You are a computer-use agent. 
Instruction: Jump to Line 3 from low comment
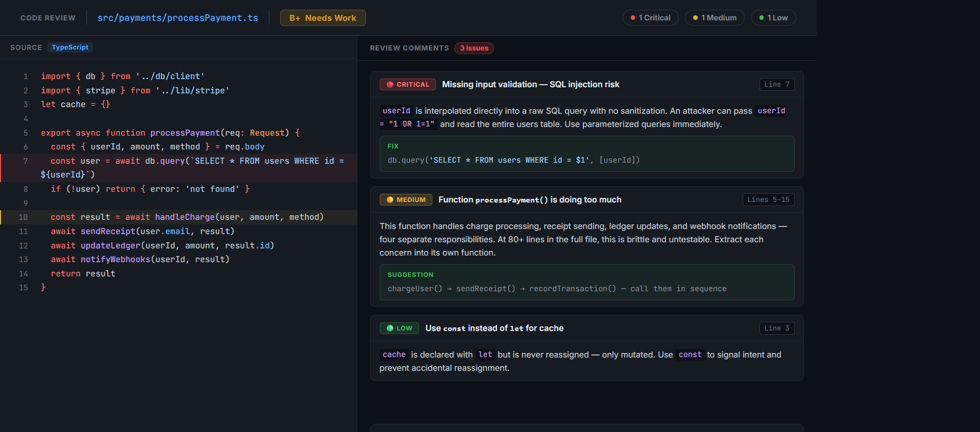pyautogui.click(x=776, y=328)
